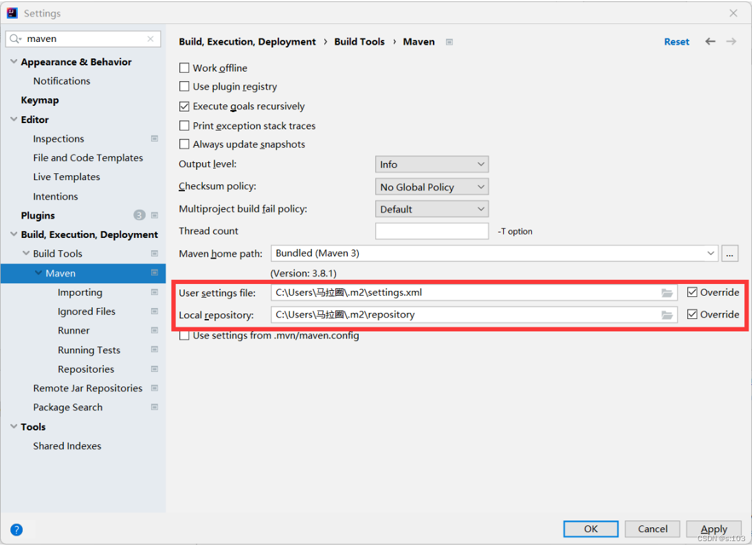Collapse the Maven node arrow

[x=38, y=274]
